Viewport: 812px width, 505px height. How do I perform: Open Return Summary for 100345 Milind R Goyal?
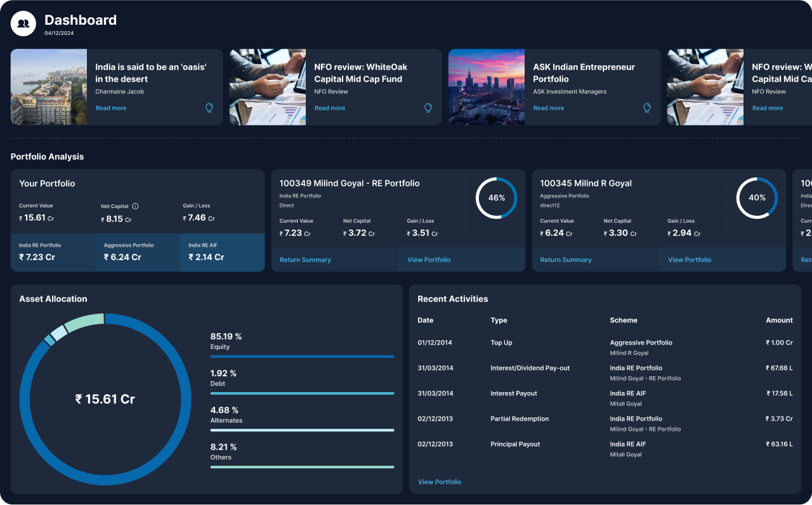tap(566, 259)
